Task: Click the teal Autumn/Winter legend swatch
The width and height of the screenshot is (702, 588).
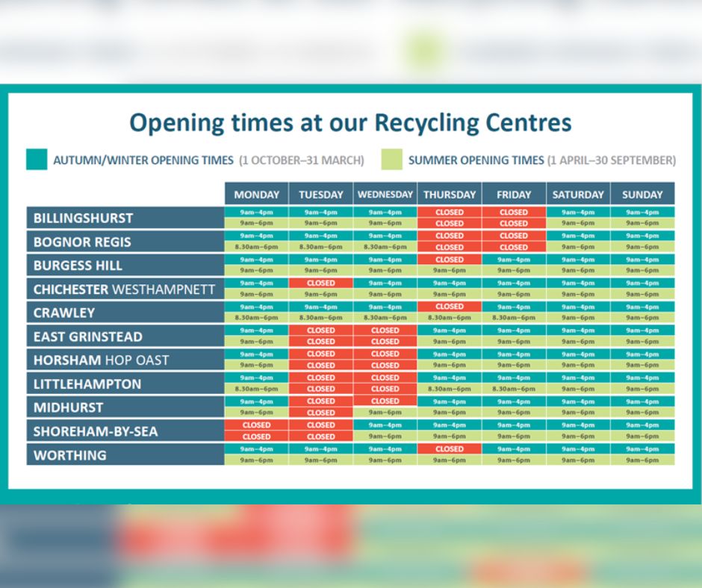Action: tap(37, 160)
